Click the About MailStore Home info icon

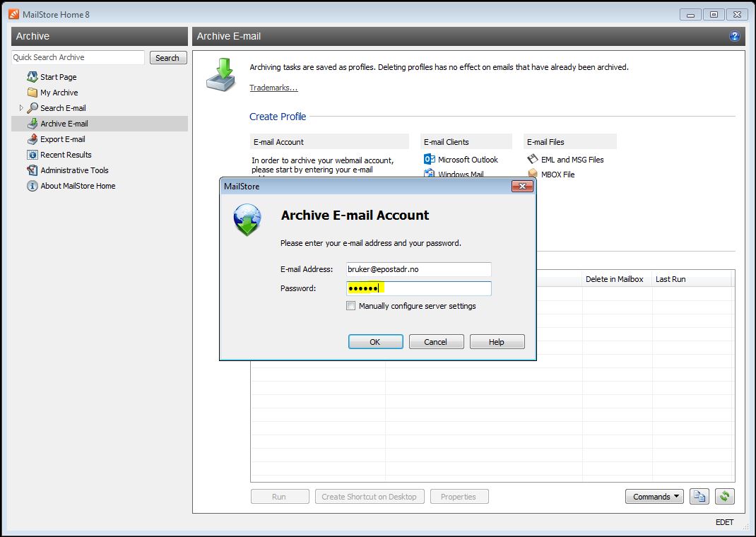[33, 186]
